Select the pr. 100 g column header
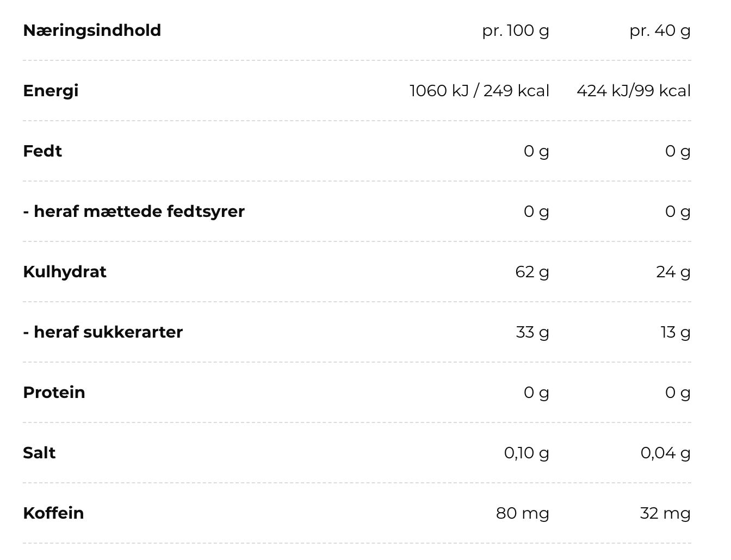731x560 pixels. tap(516, 31)
